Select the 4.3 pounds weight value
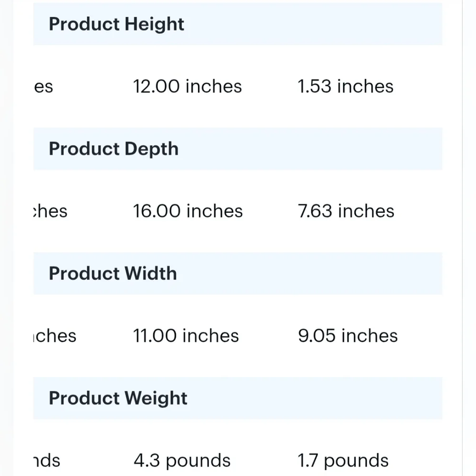 [x=182, y=460]
